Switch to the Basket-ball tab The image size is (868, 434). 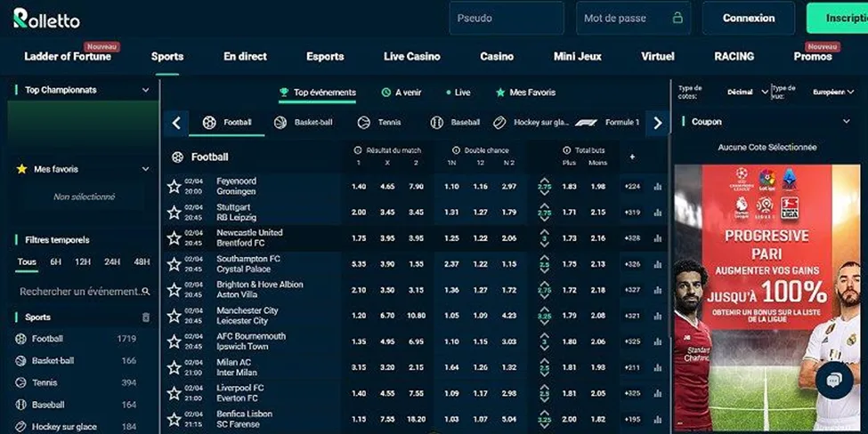304,123
